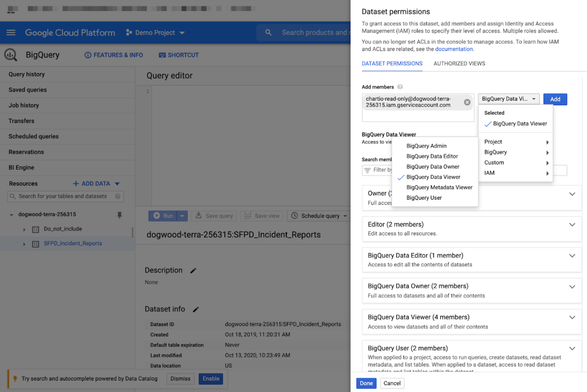Image resolution: width=587 pixels, height=392 pixels.
Task: Collapse the dogwood-terra-256315 project
Action: click(11, 215)
